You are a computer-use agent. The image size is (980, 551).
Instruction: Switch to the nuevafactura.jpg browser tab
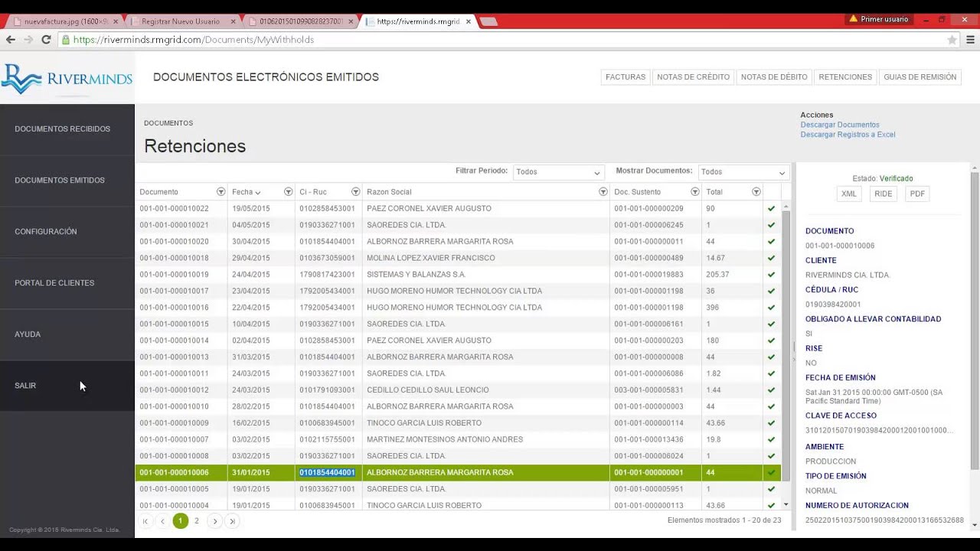click(x=64, y=21)
